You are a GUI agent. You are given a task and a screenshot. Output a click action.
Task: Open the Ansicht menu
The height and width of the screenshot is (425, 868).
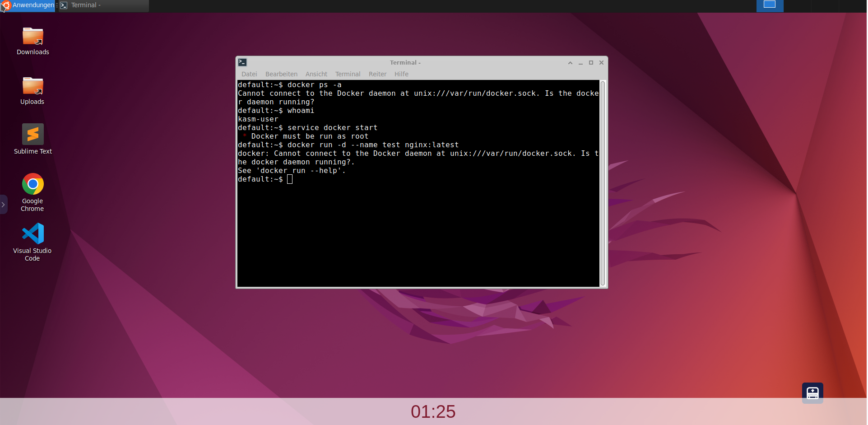[316, 74]
